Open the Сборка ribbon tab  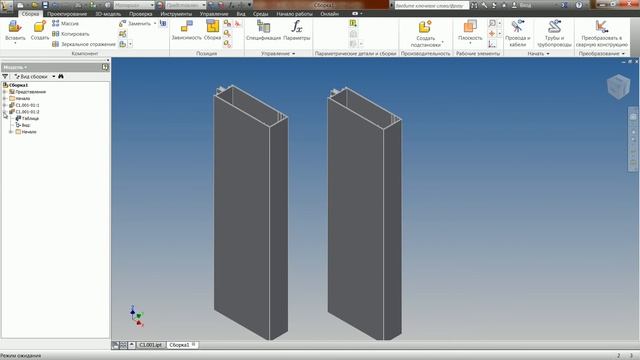pos(30,14)
